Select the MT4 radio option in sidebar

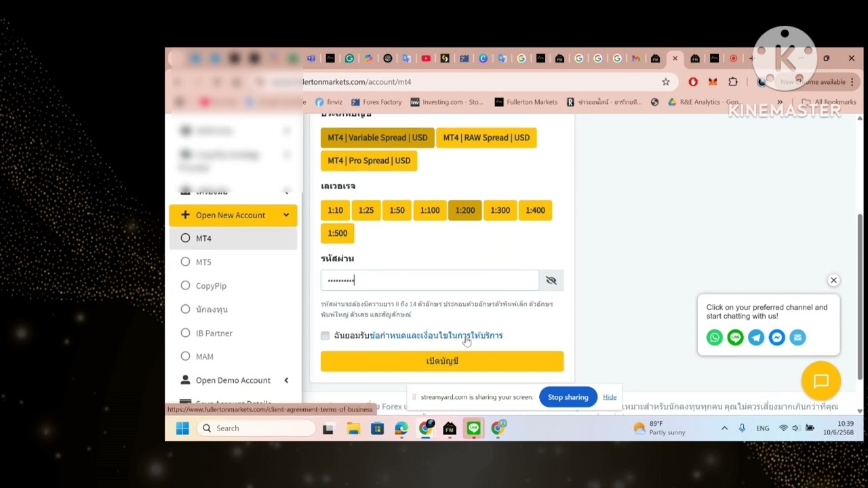[x=185, y=239]
